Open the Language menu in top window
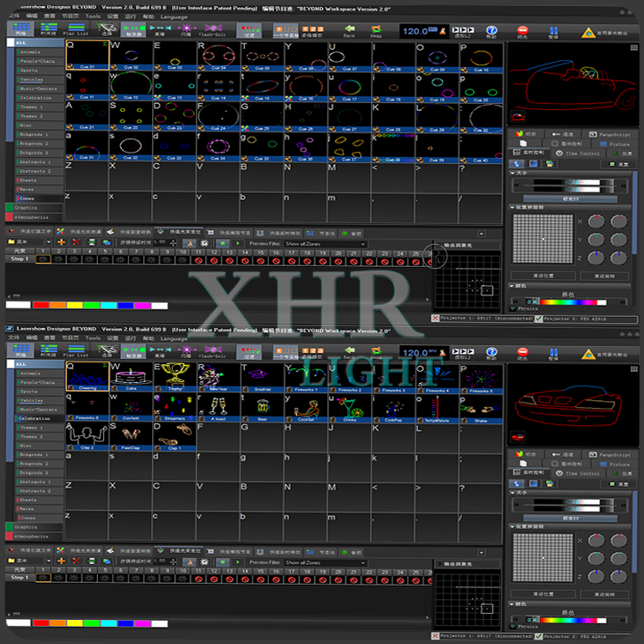 tap(173, 17)
